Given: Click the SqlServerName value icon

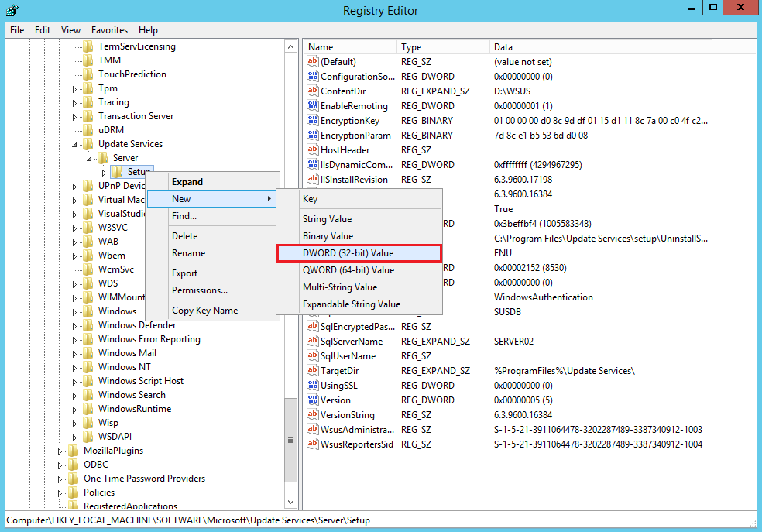Looking at the screenshot, I should [x=313, y=341].
